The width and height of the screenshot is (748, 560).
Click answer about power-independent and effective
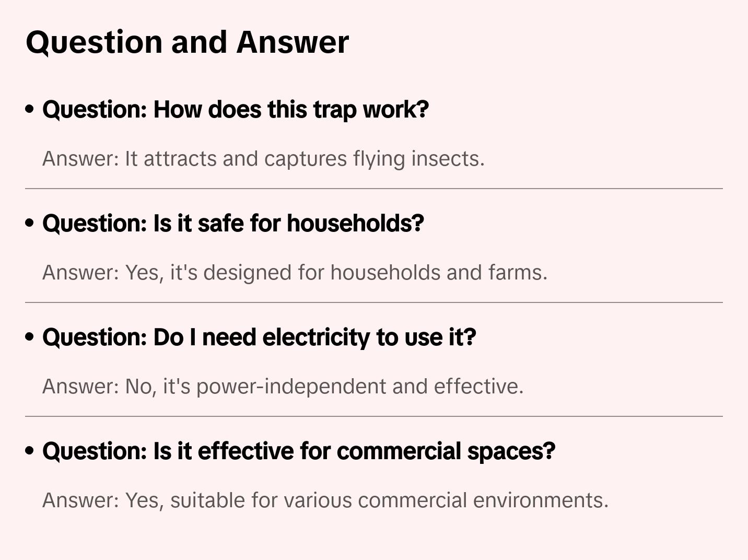[x=283, y=387]
